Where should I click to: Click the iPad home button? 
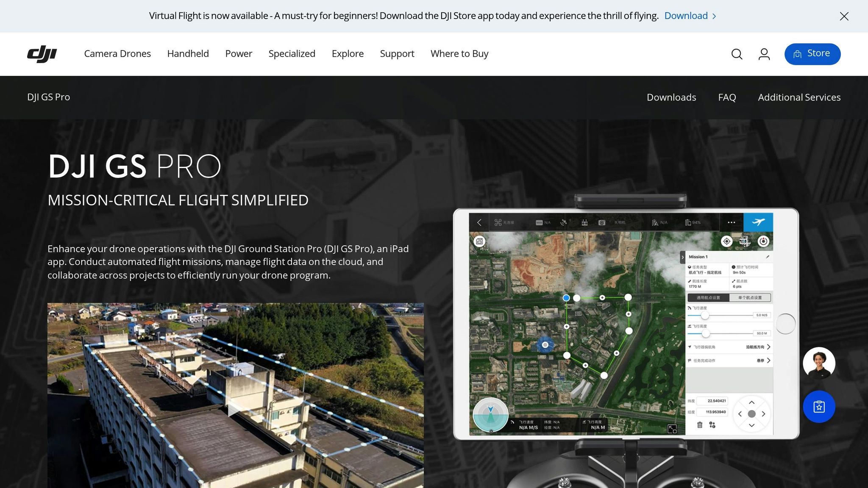pos(785,324)
